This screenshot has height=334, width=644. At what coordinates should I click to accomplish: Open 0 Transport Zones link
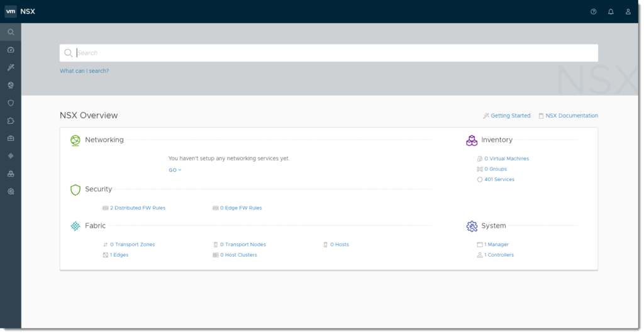coord(132,245)
